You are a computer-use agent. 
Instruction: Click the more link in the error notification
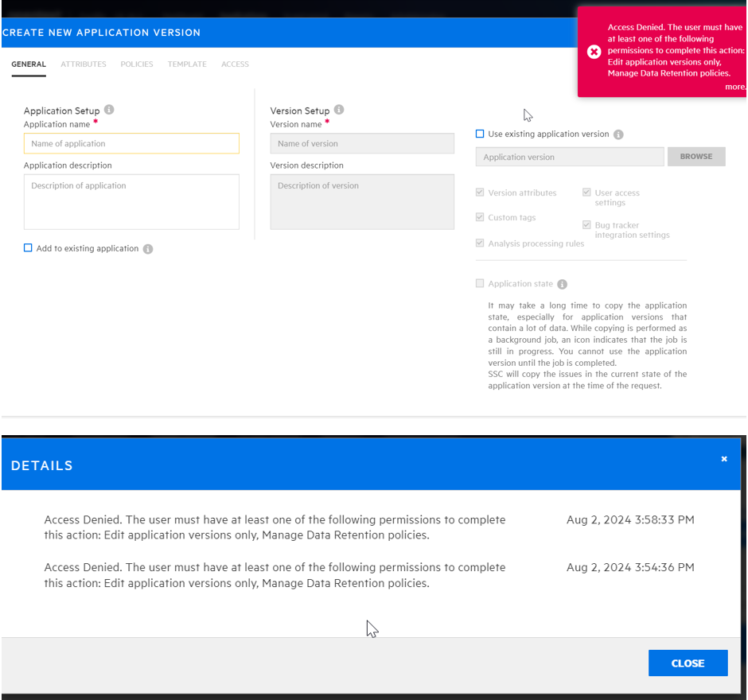tap(735, 87)
